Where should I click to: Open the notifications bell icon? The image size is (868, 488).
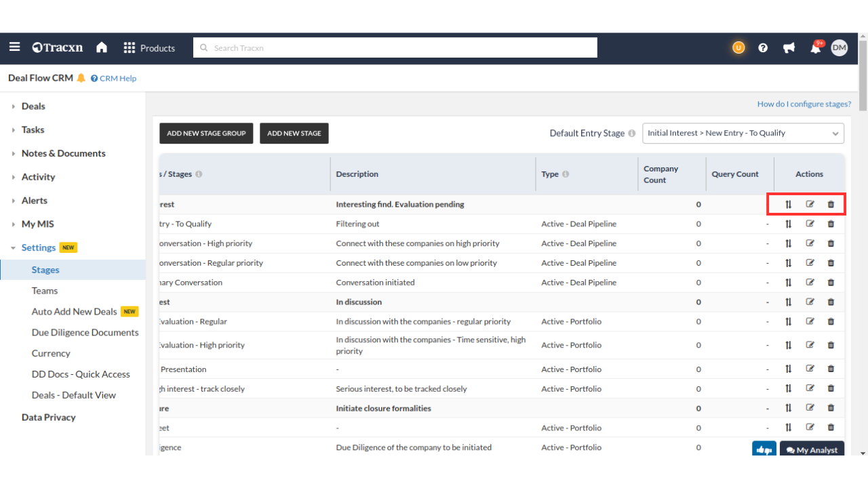point(816,48)
